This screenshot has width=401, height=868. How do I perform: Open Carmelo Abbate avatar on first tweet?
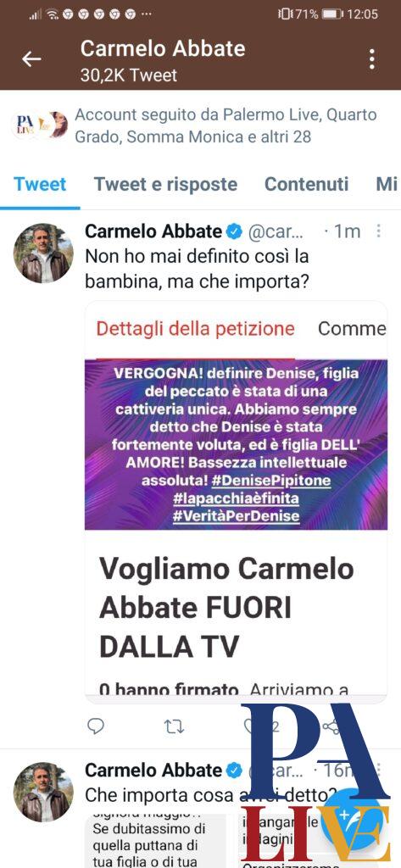click(43, 253)
